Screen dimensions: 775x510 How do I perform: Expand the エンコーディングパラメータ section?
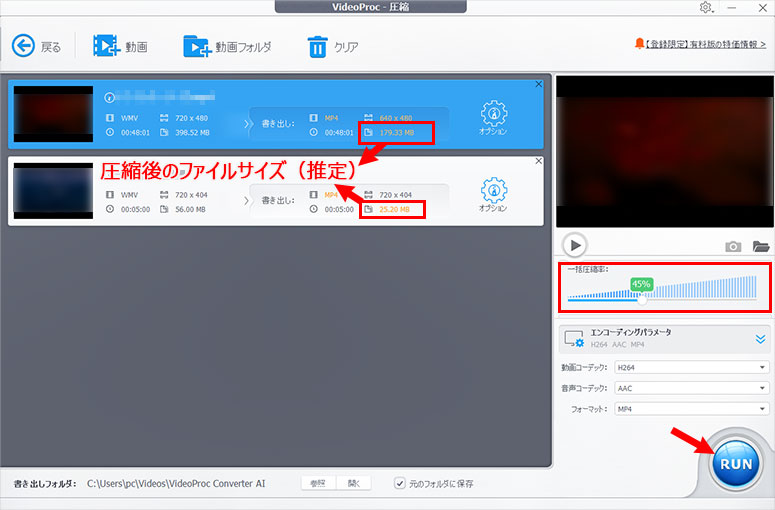click(760, 338)
